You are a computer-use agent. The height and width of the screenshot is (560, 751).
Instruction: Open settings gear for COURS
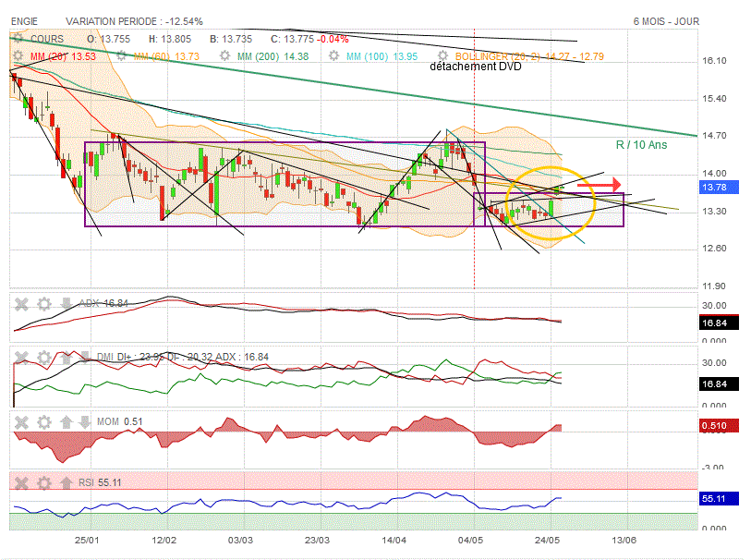(x=17, y=39)
